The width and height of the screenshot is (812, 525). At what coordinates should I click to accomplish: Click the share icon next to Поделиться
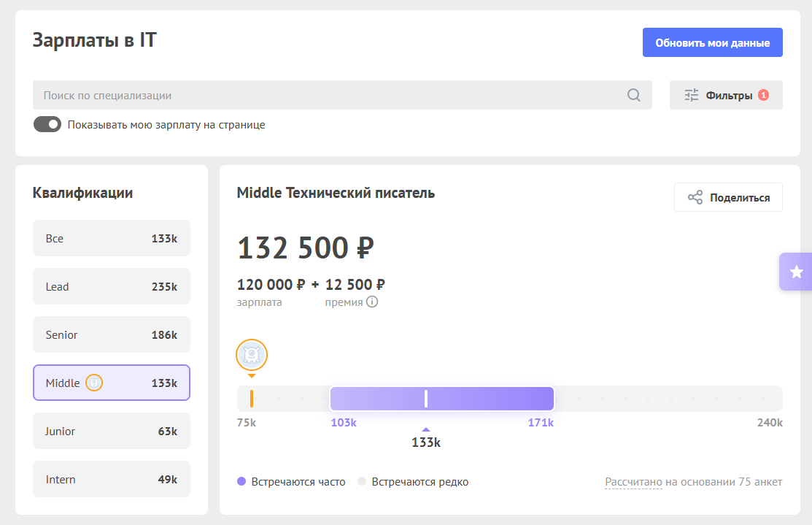[x=695, y=197]
